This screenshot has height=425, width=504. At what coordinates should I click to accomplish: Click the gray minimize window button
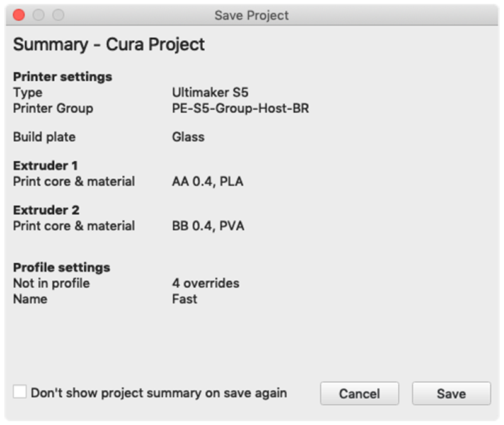pyautogui.click(x=38, y=14)
